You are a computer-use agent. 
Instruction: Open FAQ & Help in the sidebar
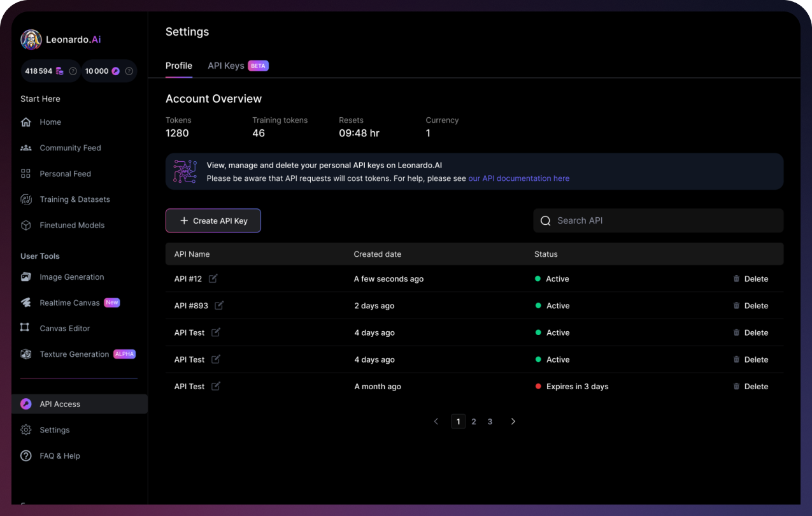[x=59, y=455]
